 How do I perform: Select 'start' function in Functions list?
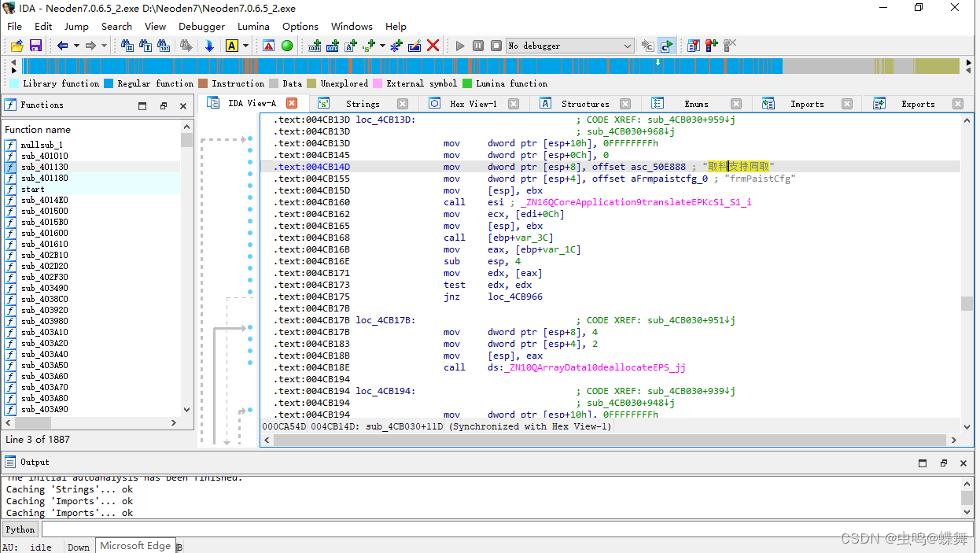[x=91, y=189]
